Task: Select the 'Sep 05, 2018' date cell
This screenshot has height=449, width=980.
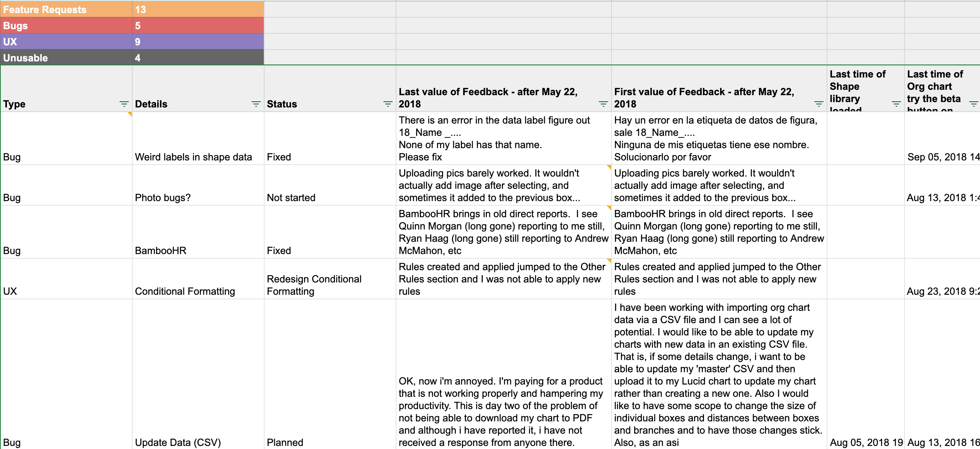Action: tap(942, 157)
